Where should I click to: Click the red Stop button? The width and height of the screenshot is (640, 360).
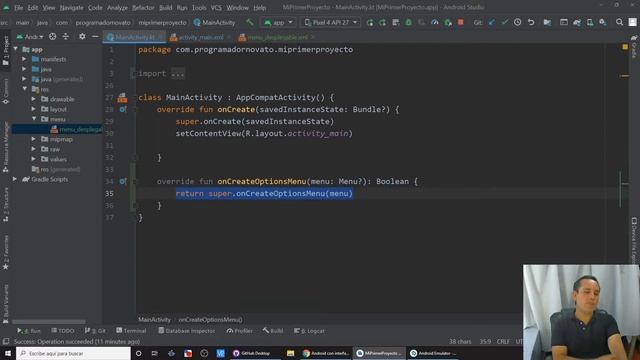461,22
